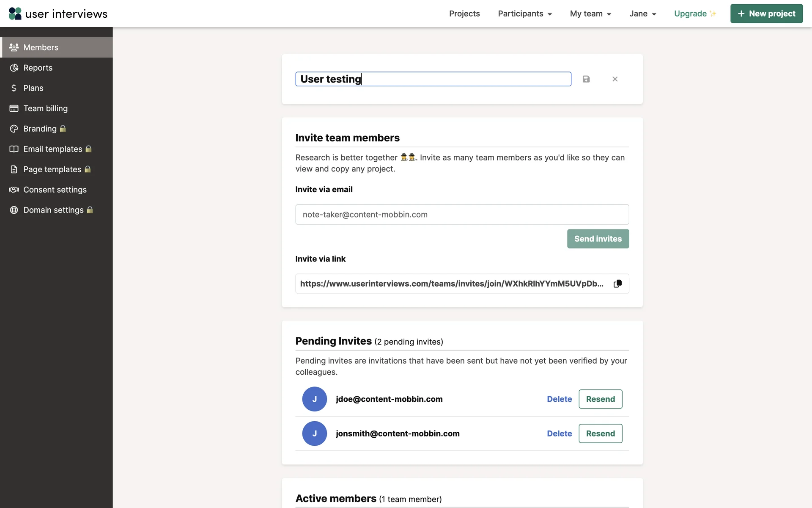Expand the Participants dropdown menu
The width and height of the screenshot is (812, 508).
coord(524,14)
